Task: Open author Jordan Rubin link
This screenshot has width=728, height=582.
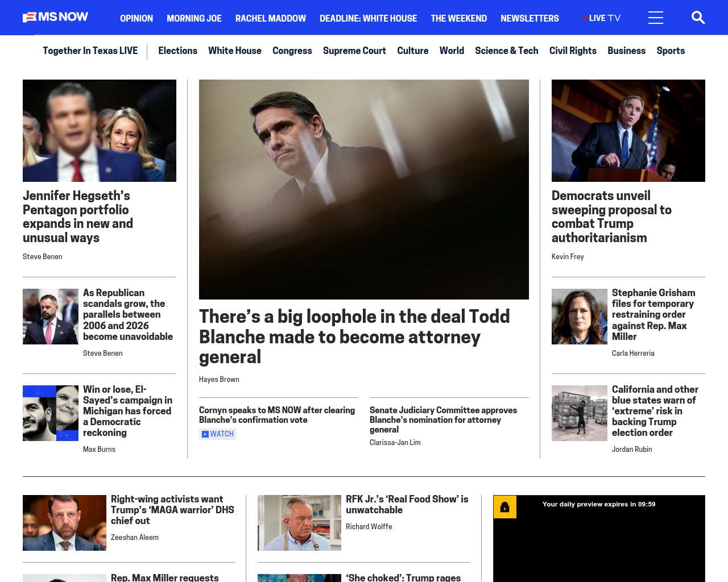Action: coord(632,450)
